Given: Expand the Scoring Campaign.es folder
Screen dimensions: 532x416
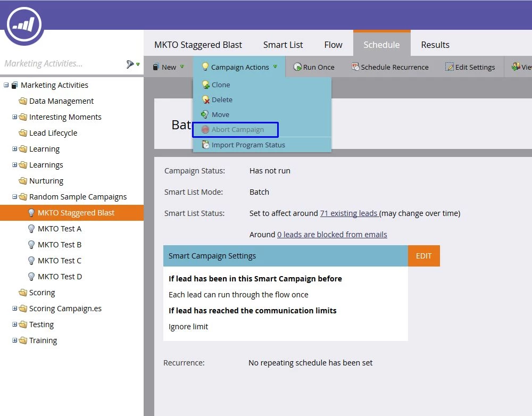Looking at the screenshot, I should click(x=14, y=308).
